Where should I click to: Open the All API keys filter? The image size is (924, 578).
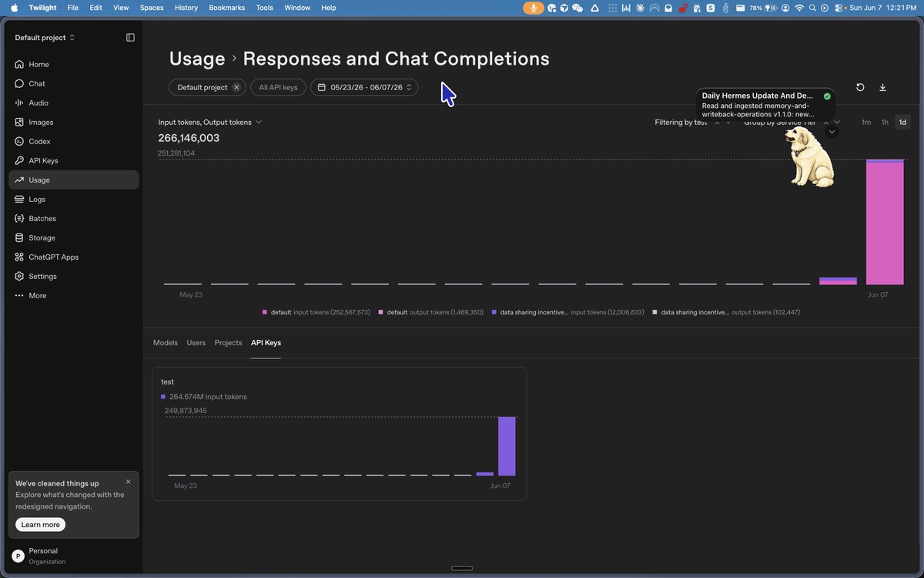pos(278,87)
